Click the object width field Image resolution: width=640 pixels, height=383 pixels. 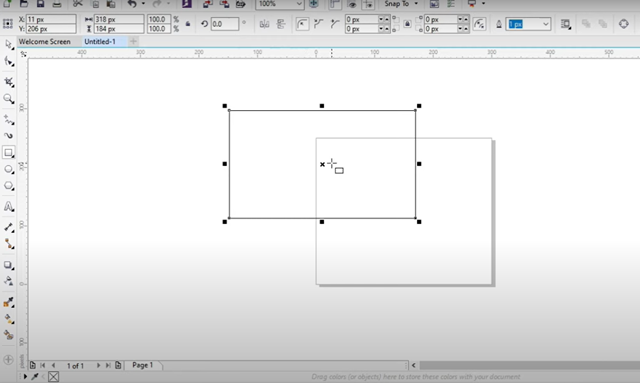tap(119, 19)
